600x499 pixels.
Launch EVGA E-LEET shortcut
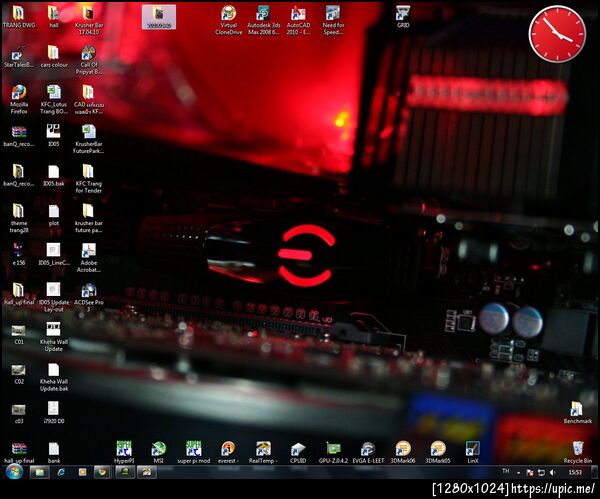coord(368,452)
